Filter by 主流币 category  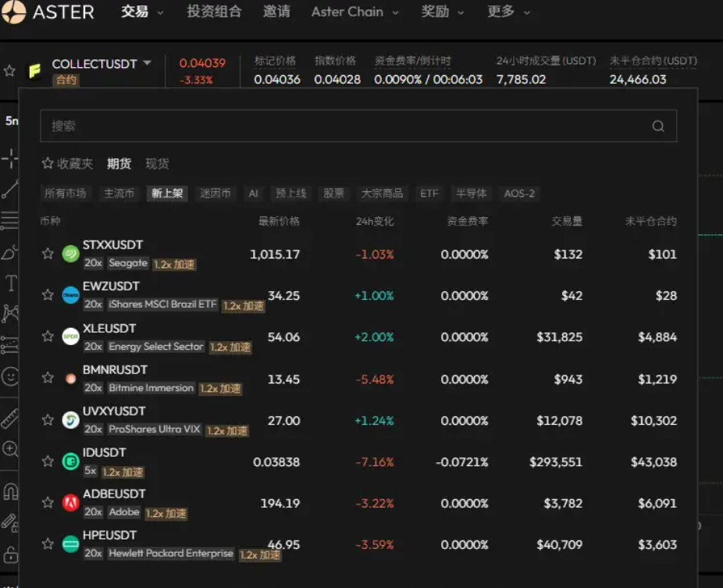(119, 194)
